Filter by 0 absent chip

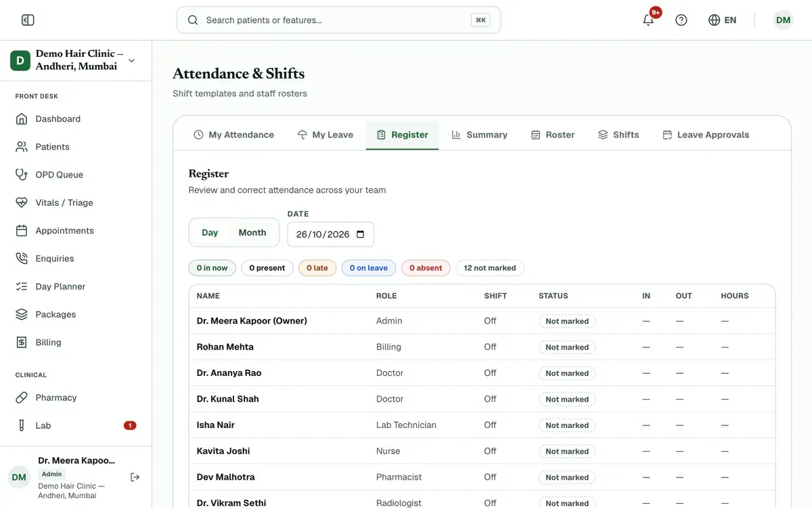[426, 268]
